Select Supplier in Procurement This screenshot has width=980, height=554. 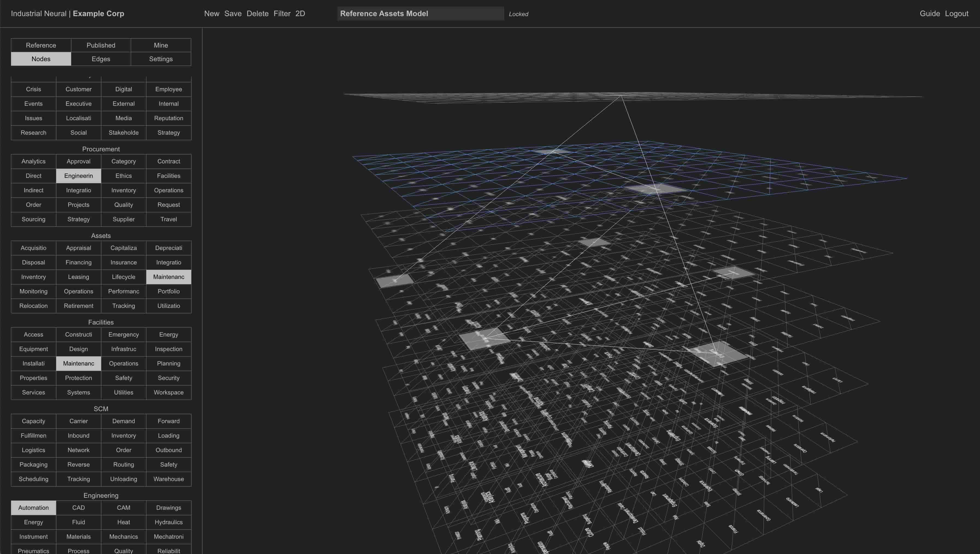[124, 219]
